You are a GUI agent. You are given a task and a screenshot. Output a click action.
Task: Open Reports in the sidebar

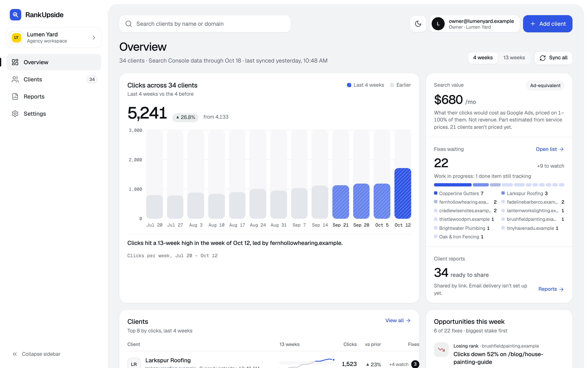pos(54,97)
